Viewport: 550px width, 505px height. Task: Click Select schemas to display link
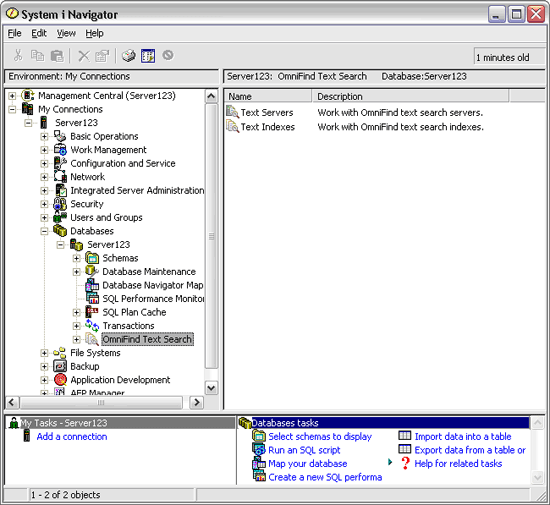click(x=320, y=437)
